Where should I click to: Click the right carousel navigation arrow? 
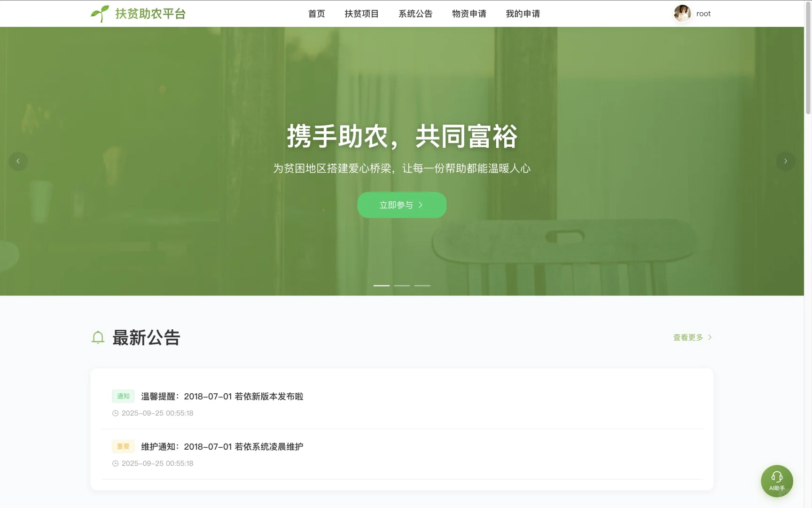785,161
